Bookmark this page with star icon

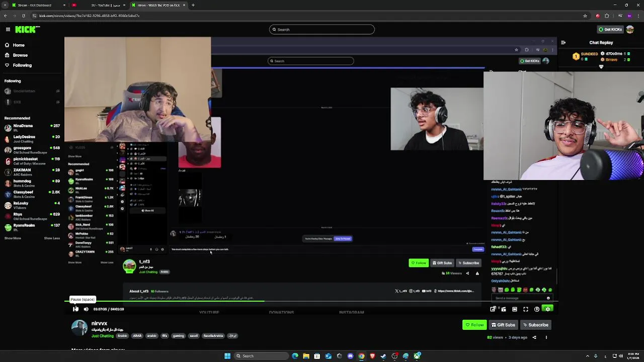click(x=585, y=16)
